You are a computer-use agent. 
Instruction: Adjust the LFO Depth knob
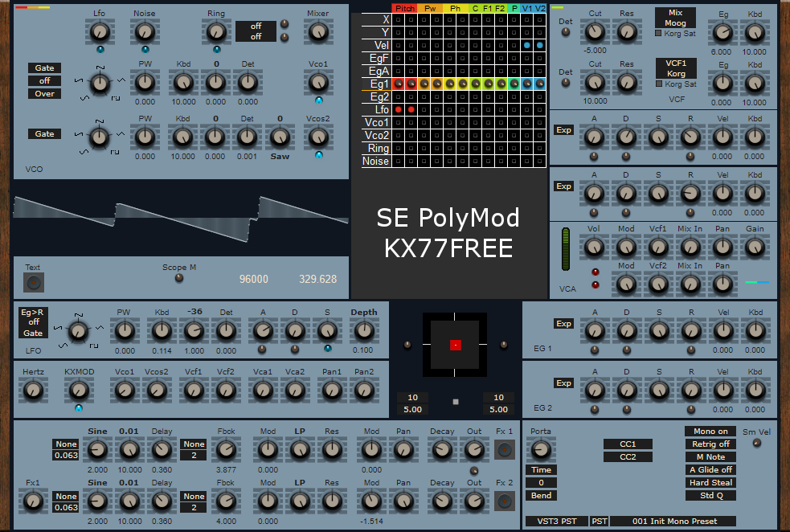coord(363,330)
